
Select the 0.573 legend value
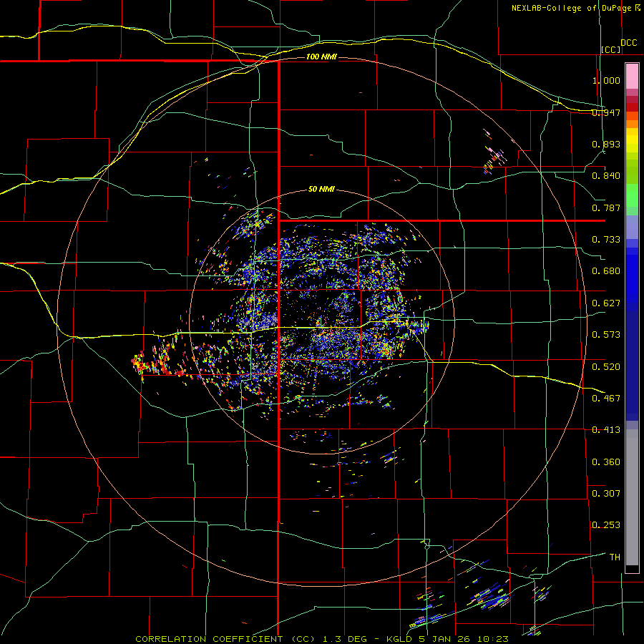point(606,335)
